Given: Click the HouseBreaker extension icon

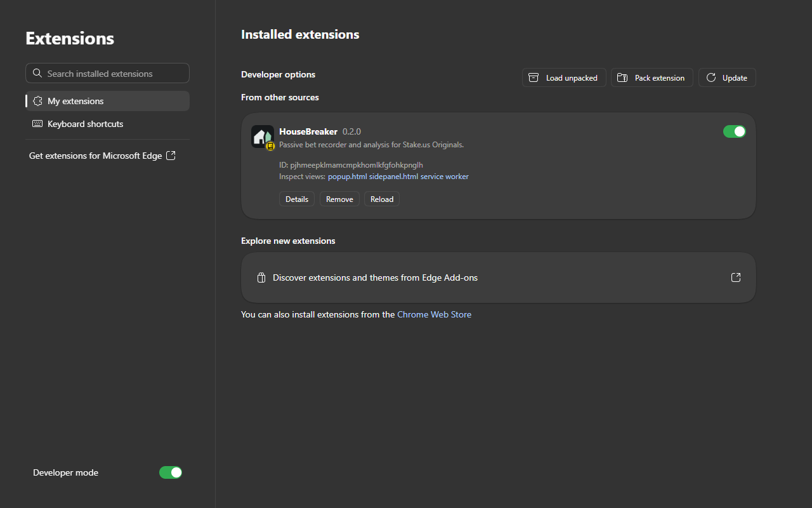Looking at the screenshot, I should (x=263, y=137).
